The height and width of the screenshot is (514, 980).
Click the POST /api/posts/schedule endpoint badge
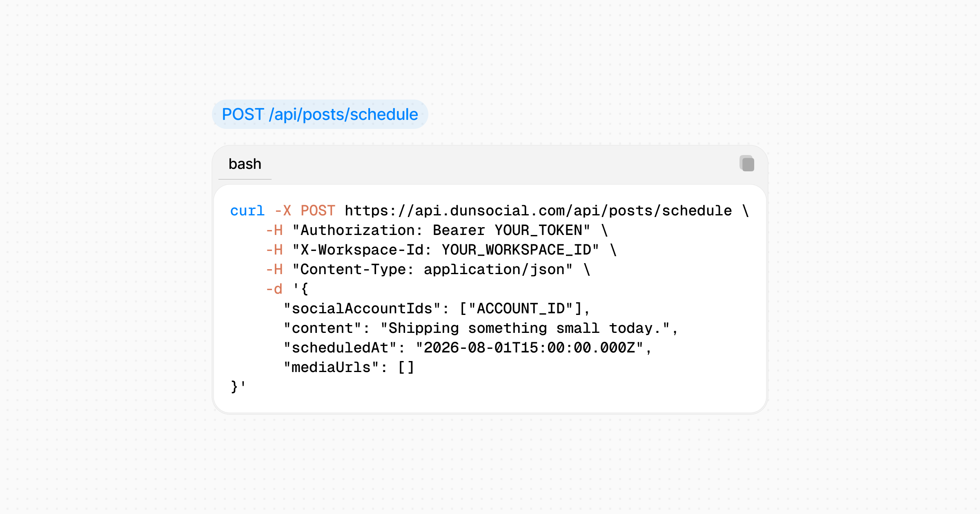coord(320,114)
